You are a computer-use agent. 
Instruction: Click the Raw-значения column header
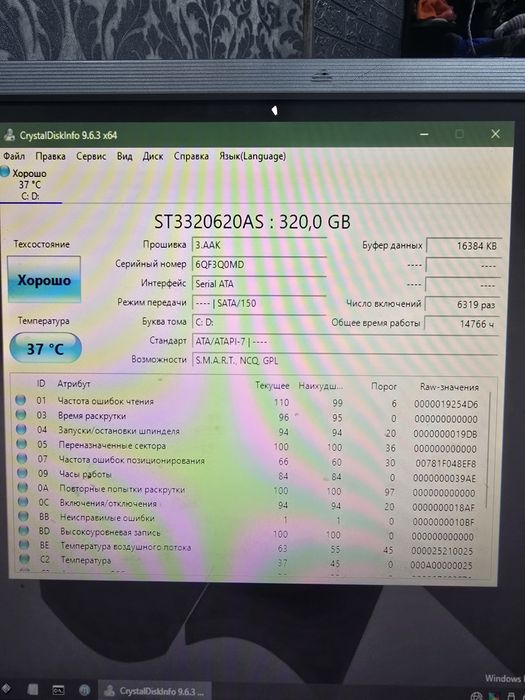pyautogui.click(x=449, y=387)
